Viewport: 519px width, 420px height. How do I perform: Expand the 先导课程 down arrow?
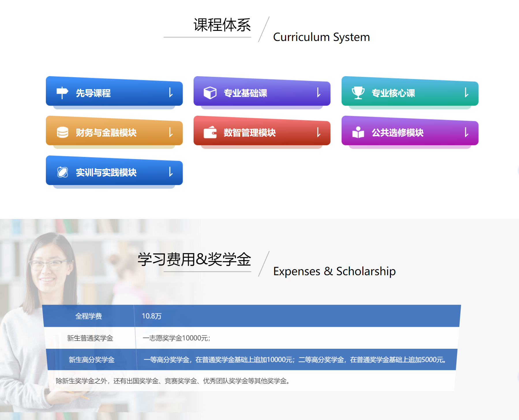pyautogui.click(x=171, y=92)
